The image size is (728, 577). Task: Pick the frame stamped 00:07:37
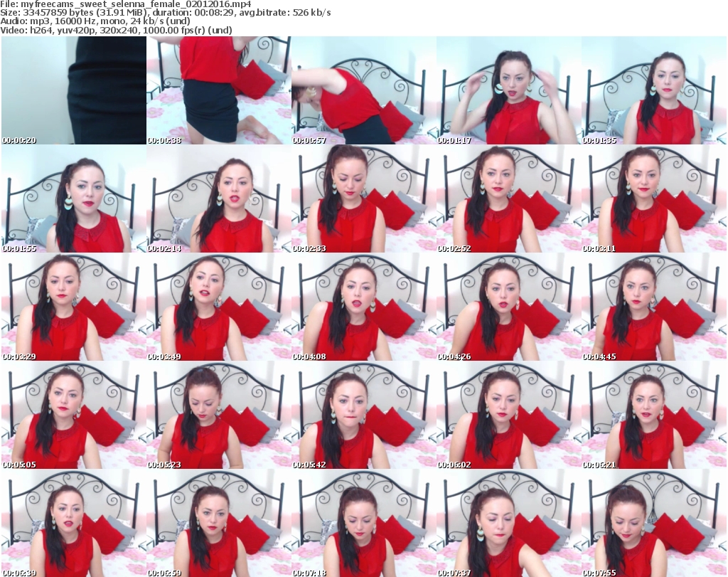(x=509, y=523)
